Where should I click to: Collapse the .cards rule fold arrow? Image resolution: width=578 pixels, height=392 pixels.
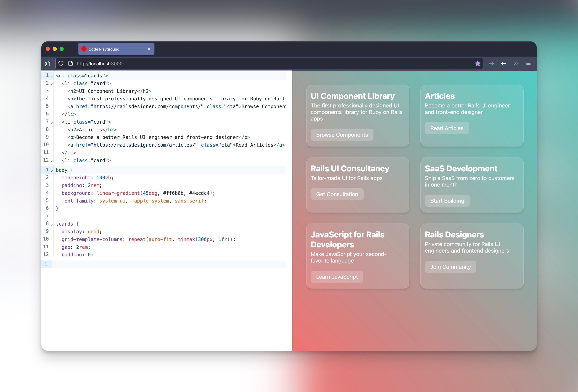pos(52,225)
